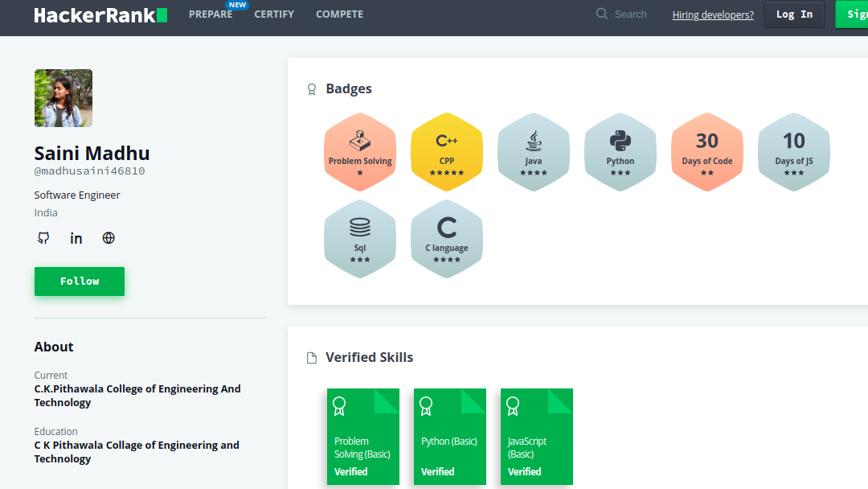Click the Verified Skills heading text
This screenshot has width=868, height=489.
369,357
